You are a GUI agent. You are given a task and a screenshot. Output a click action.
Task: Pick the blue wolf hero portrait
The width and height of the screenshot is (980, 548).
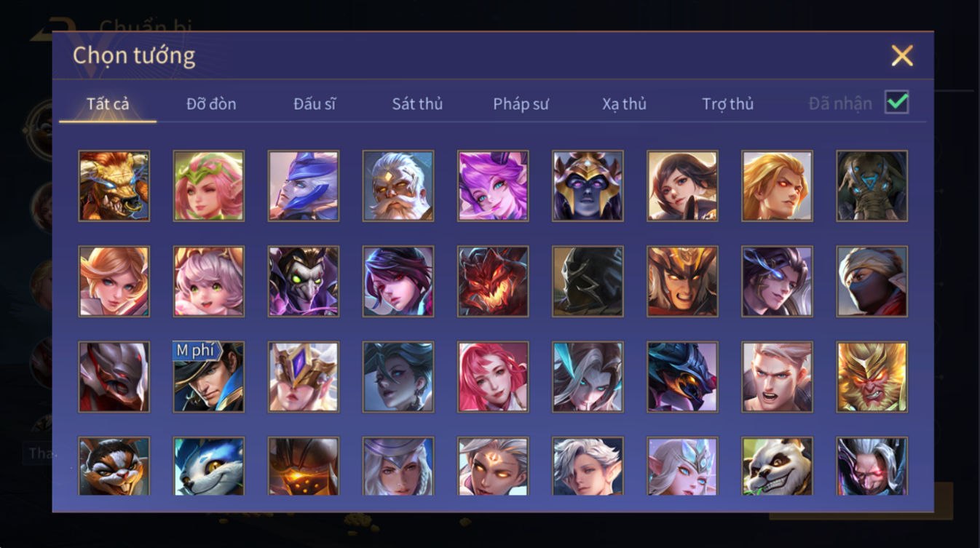209,466
